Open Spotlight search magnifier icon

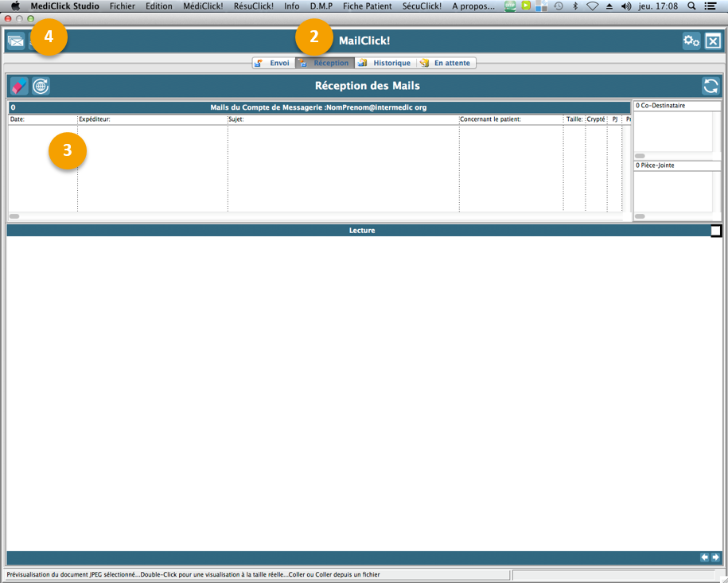click(691, 6)
